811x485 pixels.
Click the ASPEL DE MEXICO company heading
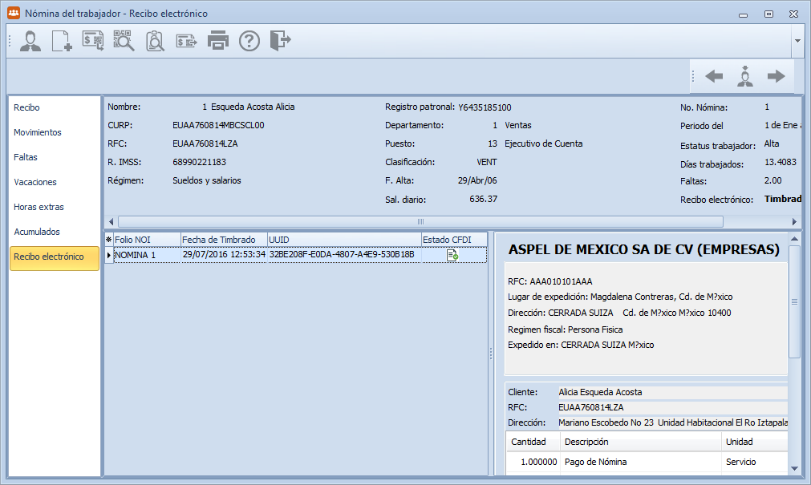click(x=644, y=250)
